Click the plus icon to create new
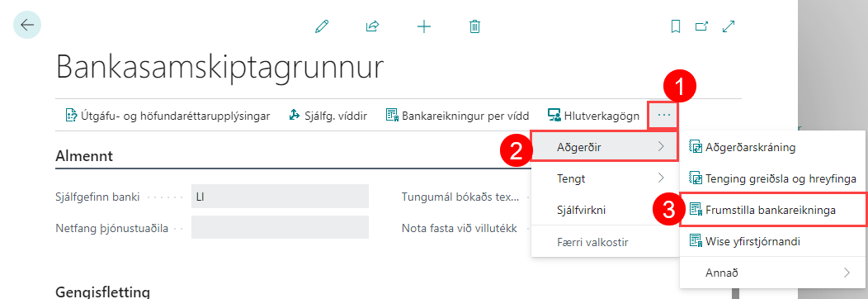 point(423,26)
